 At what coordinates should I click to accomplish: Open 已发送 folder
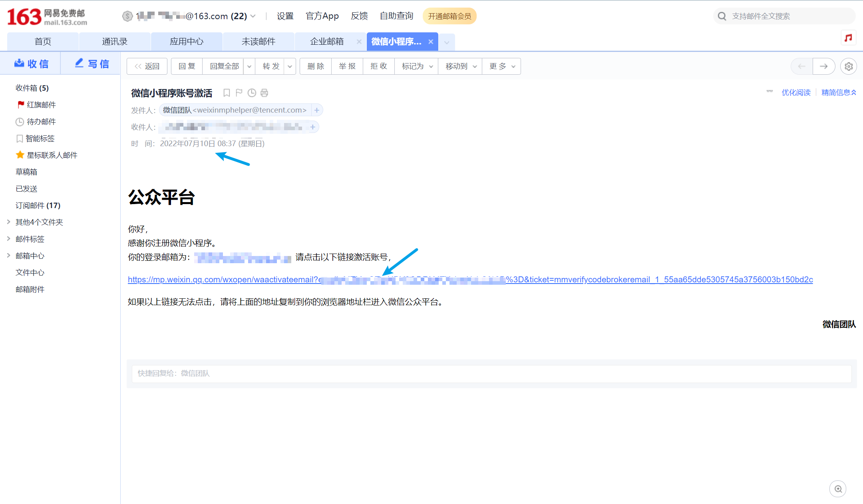pos(26,189)
